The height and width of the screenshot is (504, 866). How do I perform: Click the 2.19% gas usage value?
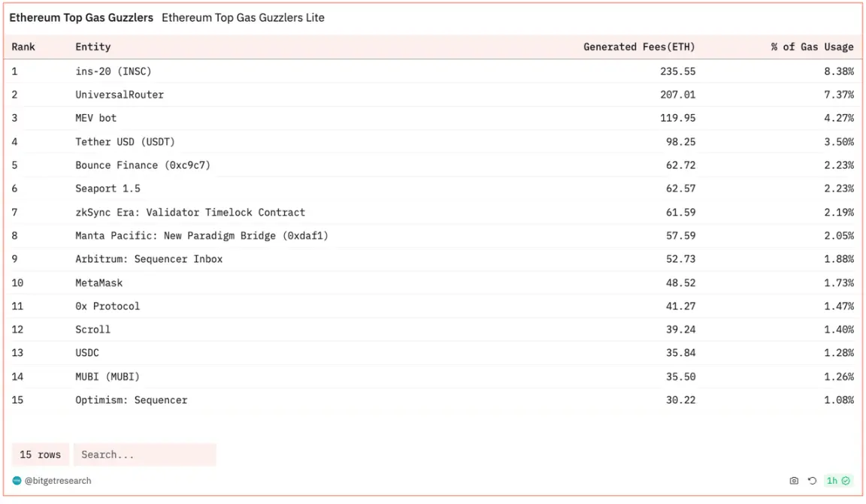pyautogui.click(x=839, y=213)
